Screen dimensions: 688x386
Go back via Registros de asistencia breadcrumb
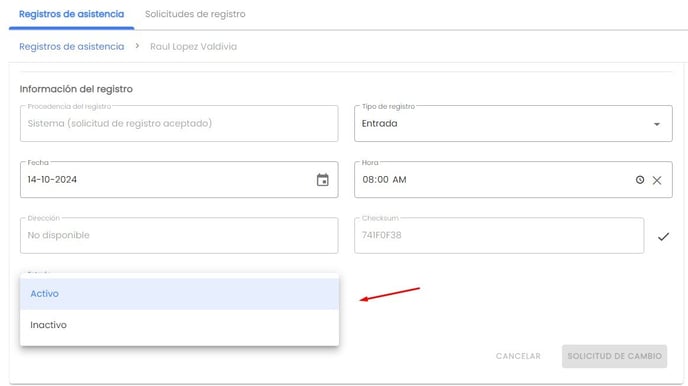[x=72, y=46]
